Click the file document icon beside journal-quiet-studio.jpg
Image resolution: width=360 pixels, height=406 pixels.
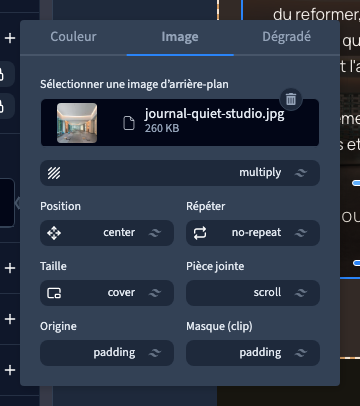[x=129, y=123]
